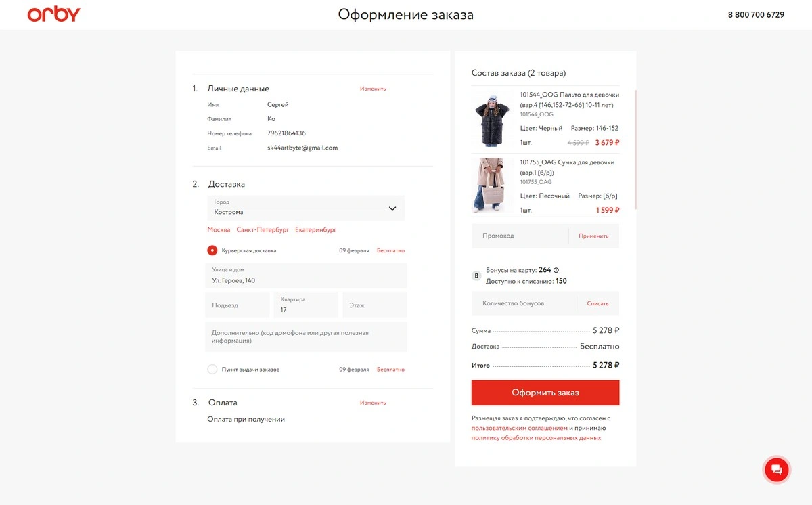The image size is (812, 505).
Task: Open the black coat product thumbnail
Action: click(x=489, y=120)
